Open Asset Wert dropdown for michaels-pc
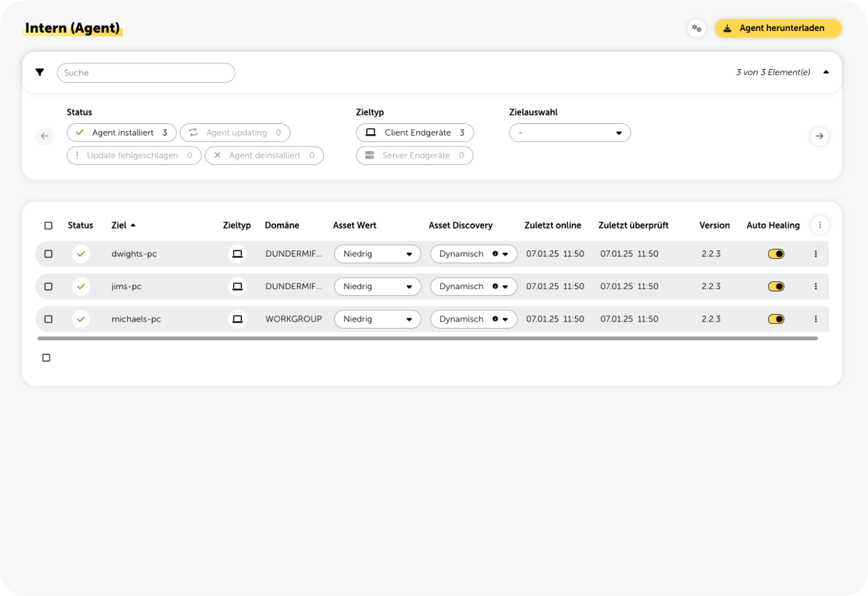The image size is (868, 596). [x=377, y=319]
